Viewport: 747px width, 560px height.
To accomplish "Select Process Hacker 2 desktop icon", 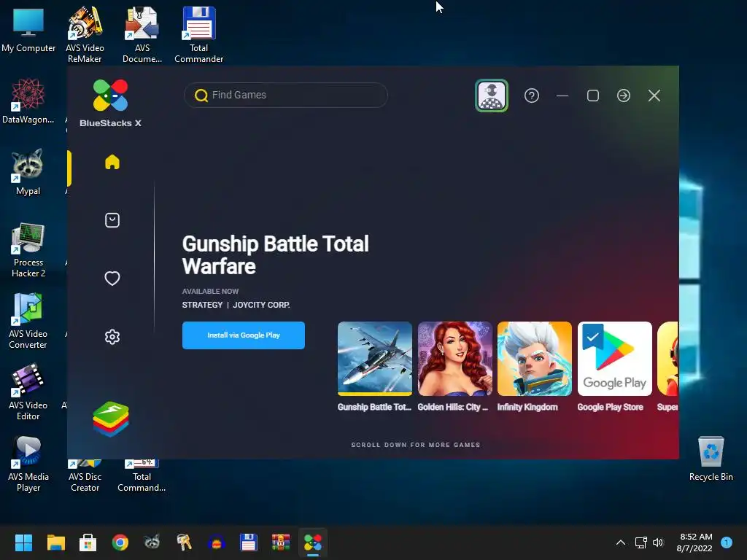I will pyautogui.click(x=28, y=249).
